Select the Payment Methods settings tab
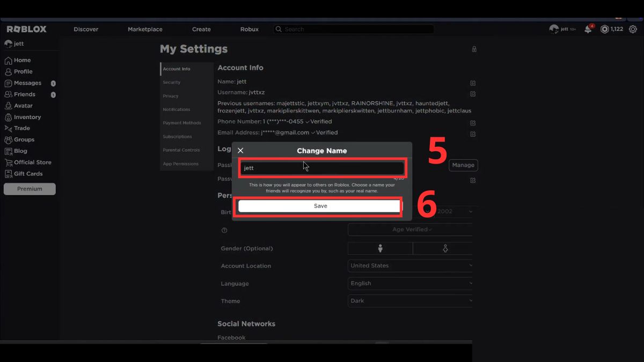 coord(187,123)
